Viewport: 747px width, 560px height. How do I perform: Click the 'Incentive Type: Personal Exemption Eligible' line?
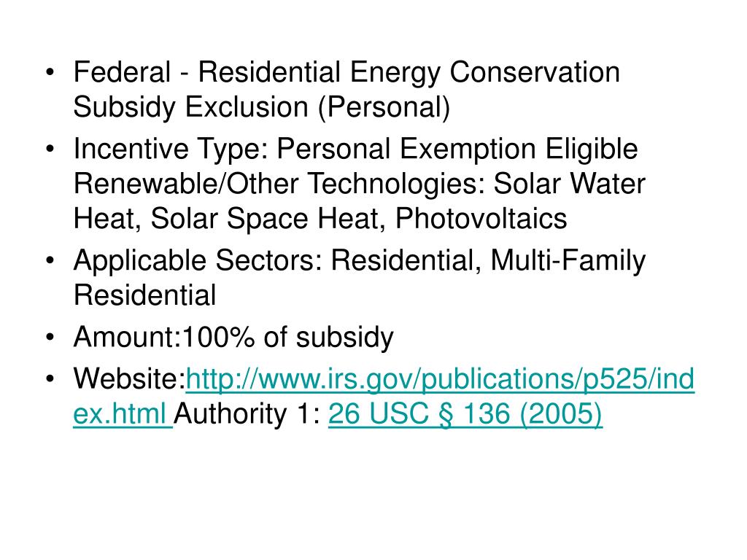pos(355,149)
